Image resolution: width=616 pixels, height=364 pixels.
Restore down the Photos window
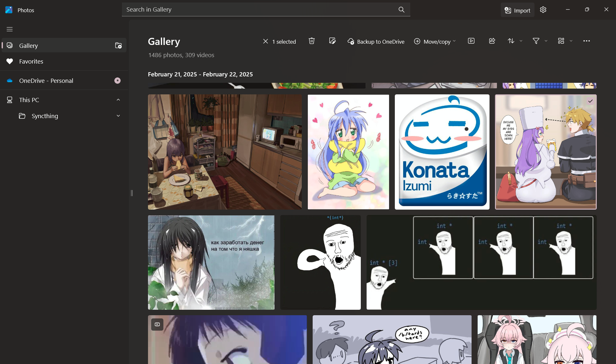pyautogui.click(x=587, y=10)
